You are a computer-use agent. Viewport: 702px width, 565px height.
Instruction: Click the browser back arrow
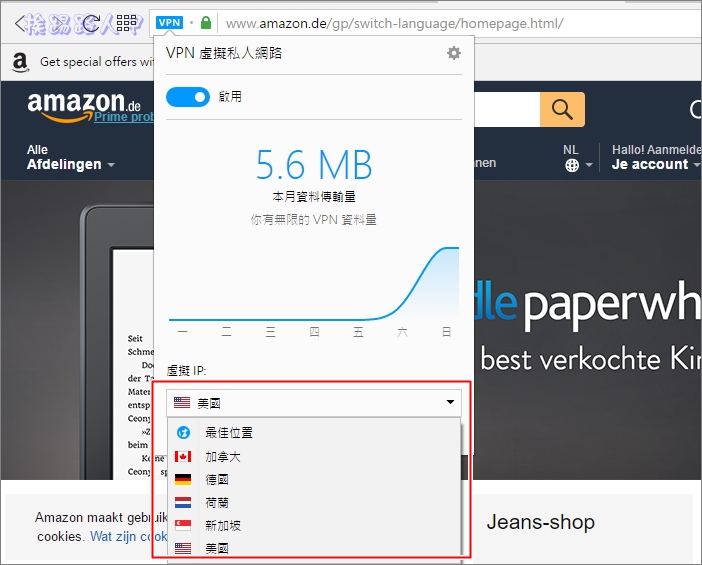pyautogui.click(x=19, y=23)
